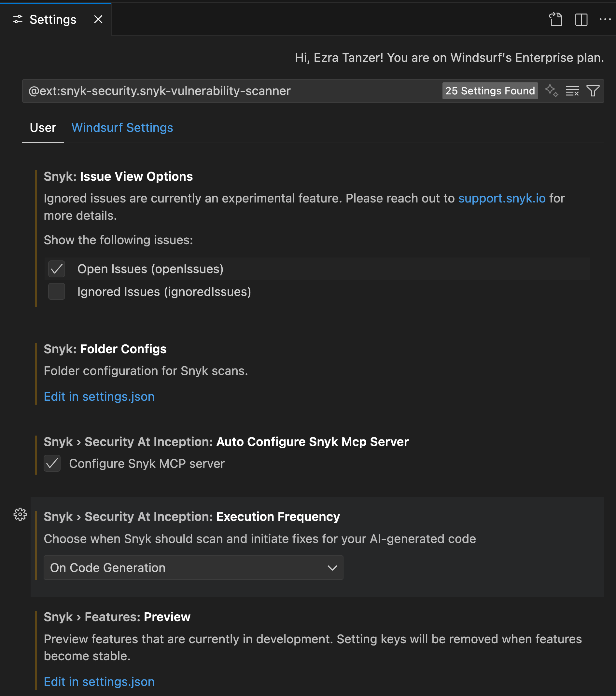Open the settings filter funnel icon
The image size is (616, 696).
coord(593,91)
